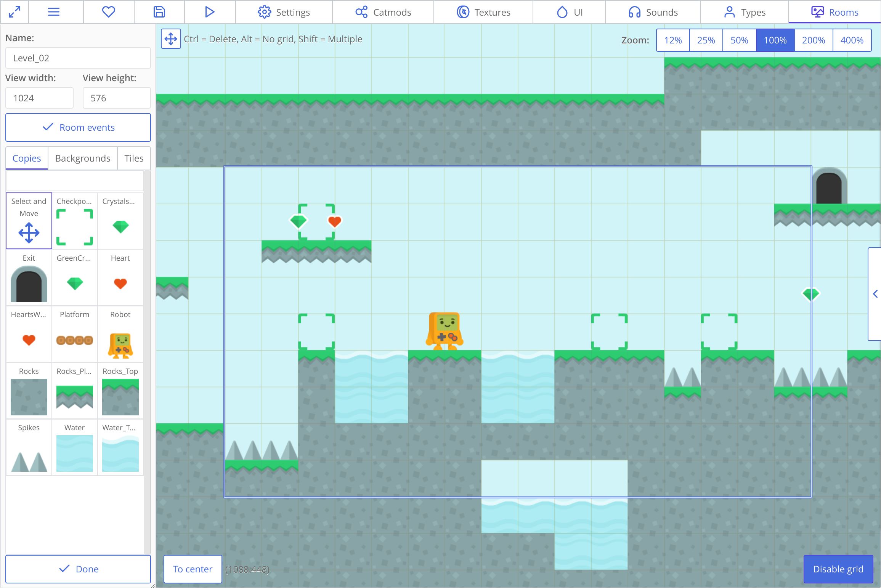Set zoom level to 50%

(x=739, y=40)
